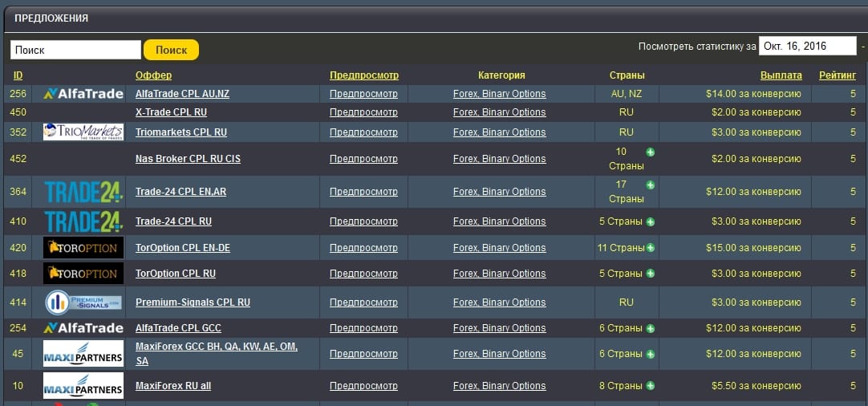Expand the 8 countries list for MaxiForex RU all
This screenshot has height=406, width=868.
click(651, 385)
